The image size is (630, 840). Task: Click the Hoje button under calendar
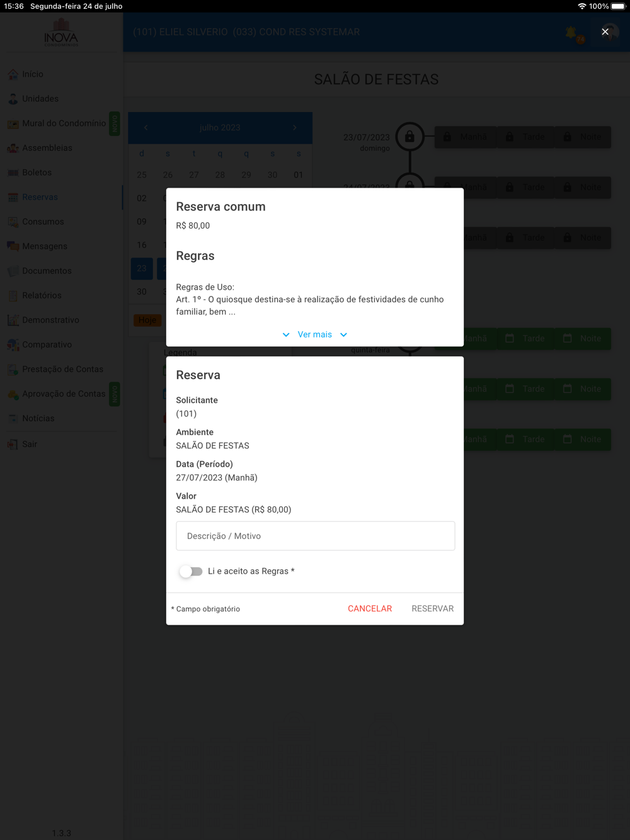[147, 320]
